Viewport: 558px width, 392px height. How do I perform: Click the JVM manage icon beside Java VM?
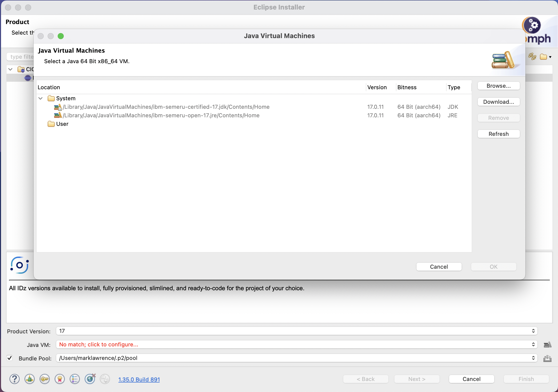pyautogui.click(x=547, y=345)
